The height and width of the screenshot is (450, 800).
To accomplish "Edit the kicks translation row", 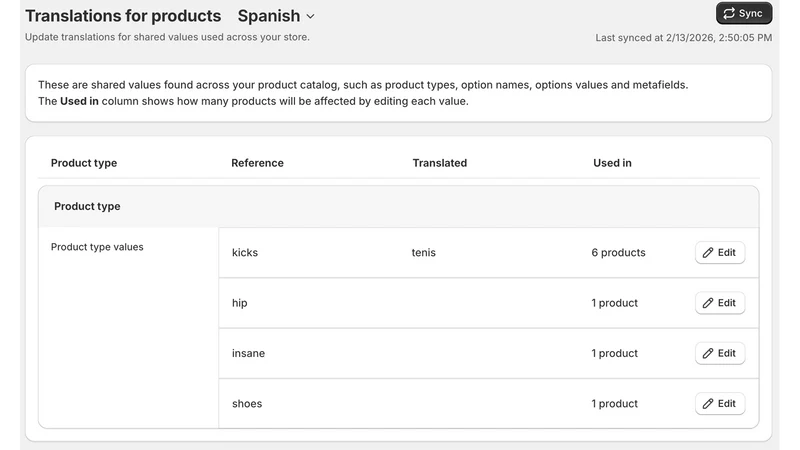I will point(720,253).
